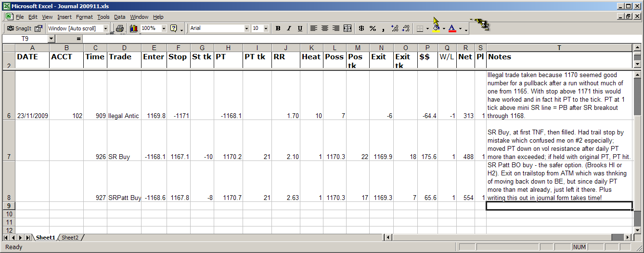This screenshot has width=644, height=253.
Task: Select the $$ value 175.6
Action: click(x=427, y=141)
